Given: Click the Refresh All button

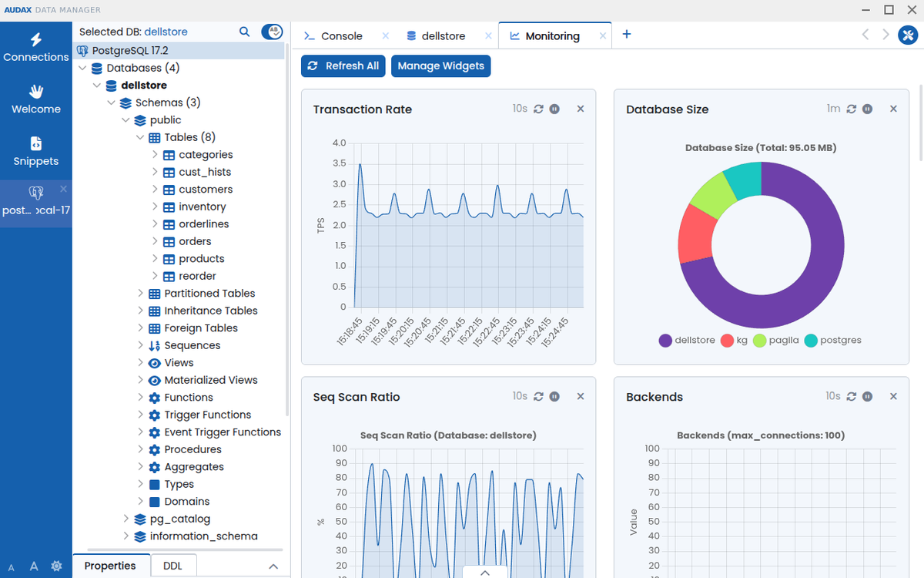Looking at the screenshot, I should pyautogui.click(x=343, y=66).
